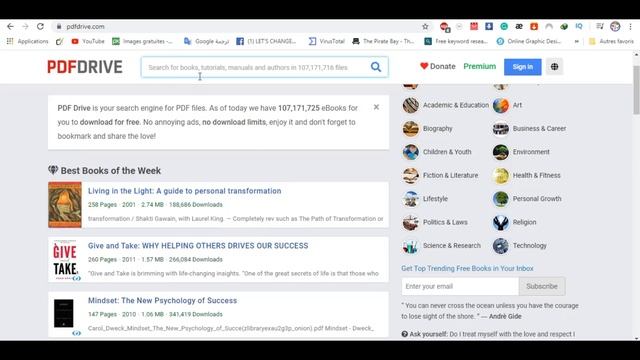Open the Religion category icon
This screenshot has height=360, width=640.
coord(500,222)
